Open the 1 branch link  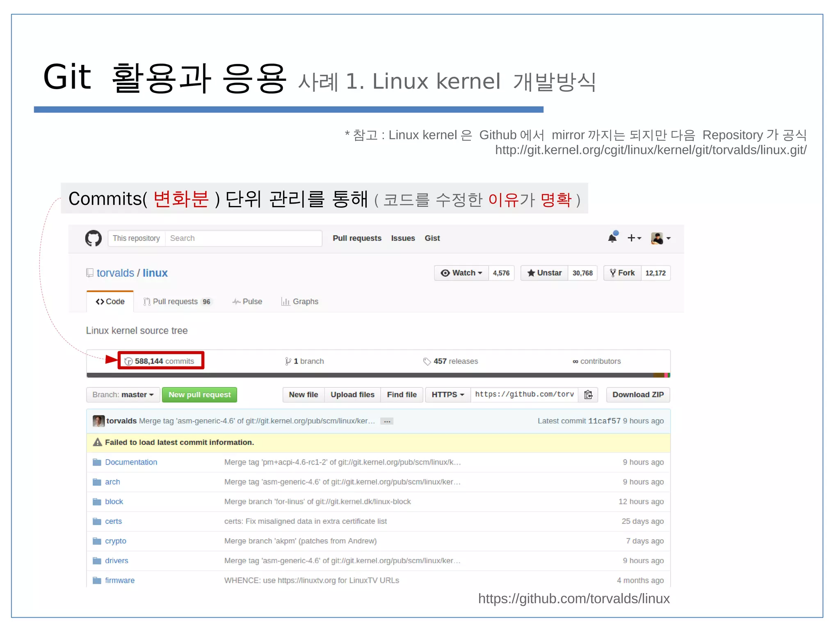pos(304,361)
